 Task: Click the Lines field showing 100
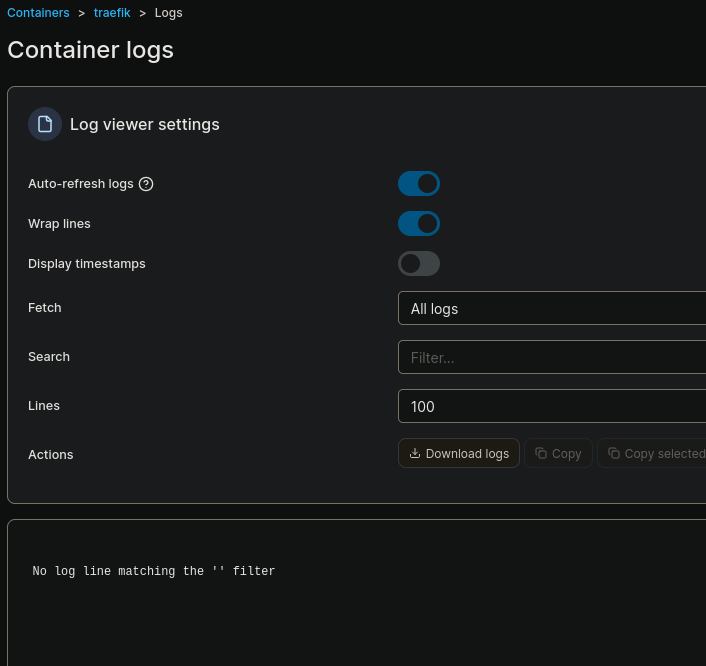(552, 406)
